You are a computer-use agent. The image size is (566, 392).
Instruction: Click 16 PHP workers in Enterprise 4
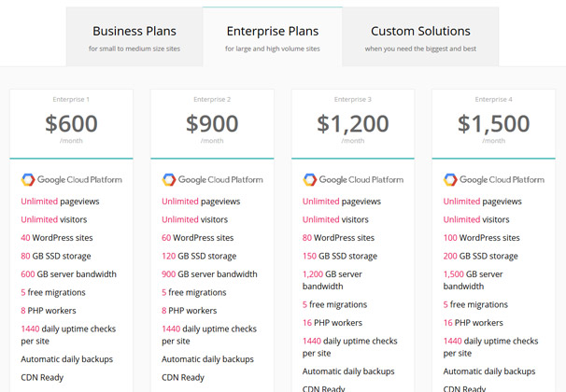[473, 323]
